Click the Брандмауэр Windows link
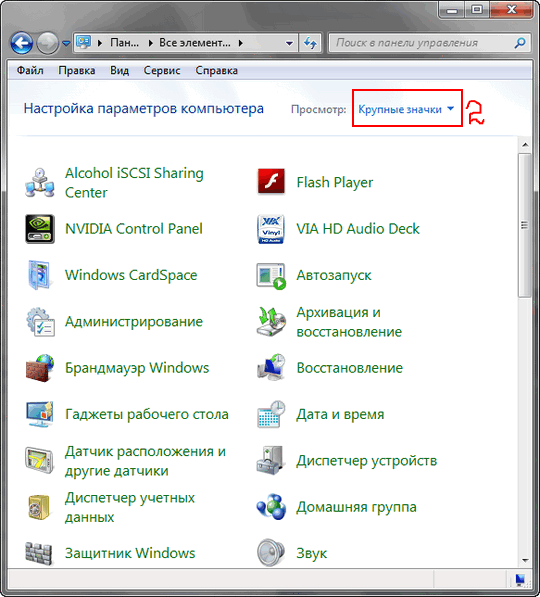This screenshot has height=597, width=540. pos(137,368)
